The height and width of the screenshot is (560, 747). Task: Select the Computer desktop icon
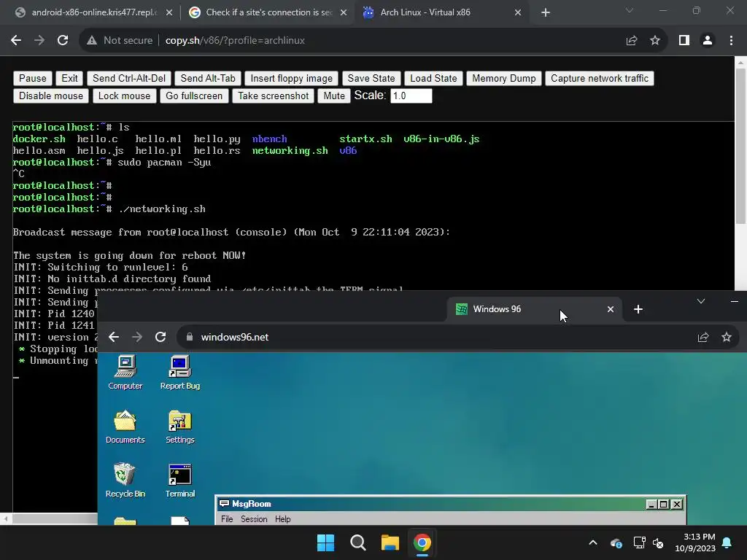coord(125,373)
